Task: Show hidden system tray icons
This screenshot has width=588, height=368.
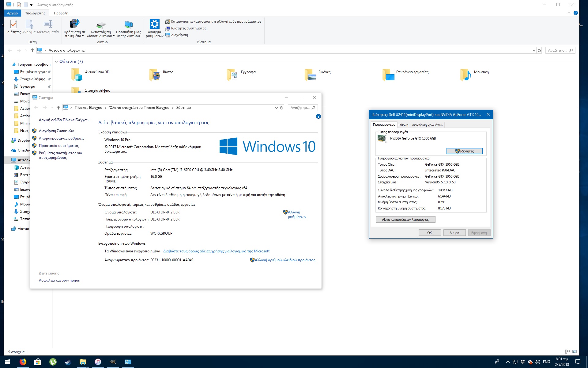Action: pos(508,362)
